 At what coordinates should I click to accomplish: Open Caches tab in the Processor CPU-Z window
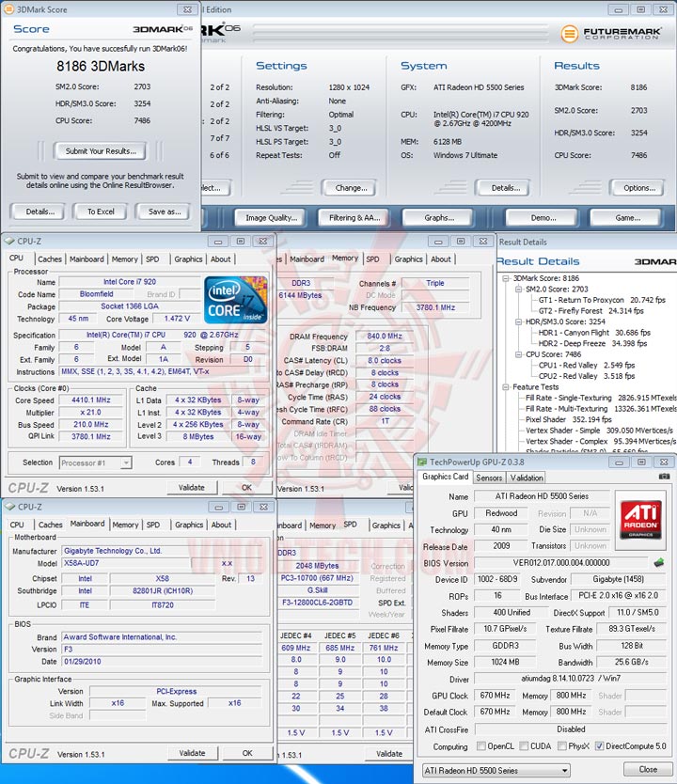[50, 259]
